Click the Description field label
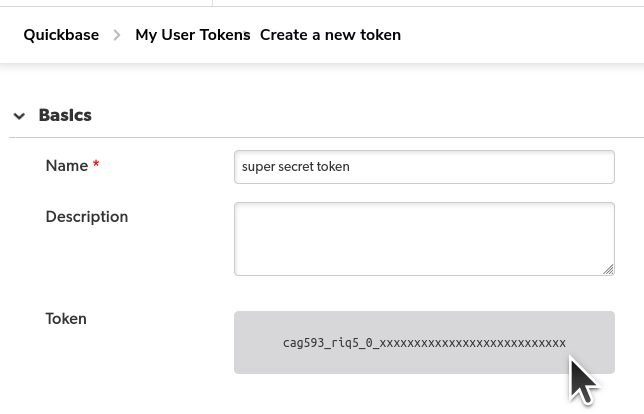The image size is (644, 414). tap(87, 216)
